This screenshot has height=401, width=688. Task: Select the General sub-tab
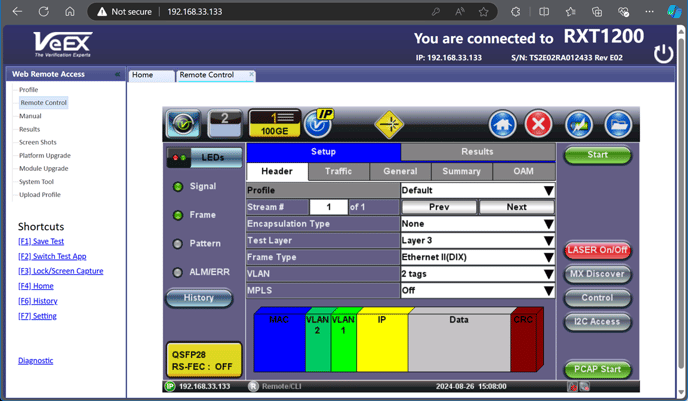(400, 172)
